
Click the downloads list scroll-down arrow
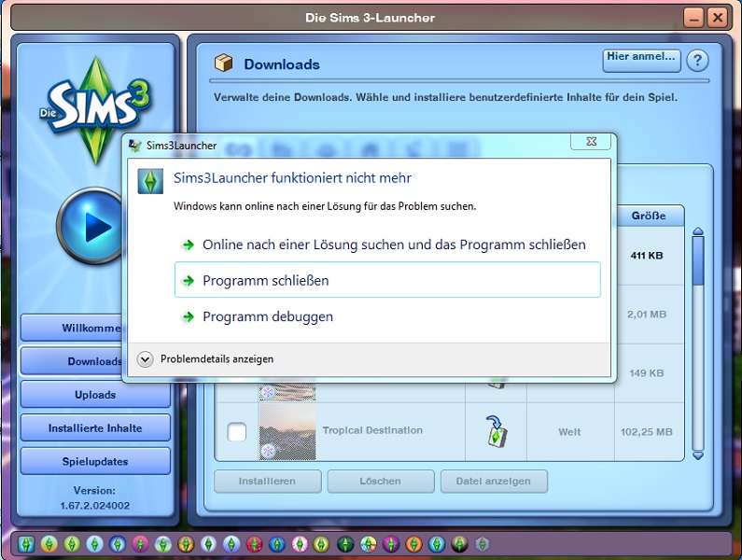(698, 455)
